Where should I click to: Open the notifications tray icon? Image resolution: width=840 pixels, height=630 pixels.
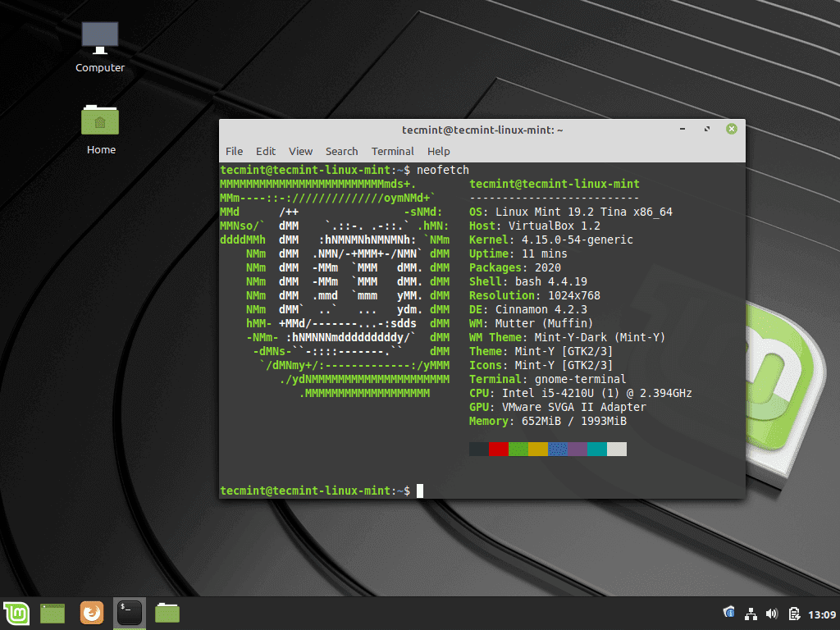(x=794, y=613)
